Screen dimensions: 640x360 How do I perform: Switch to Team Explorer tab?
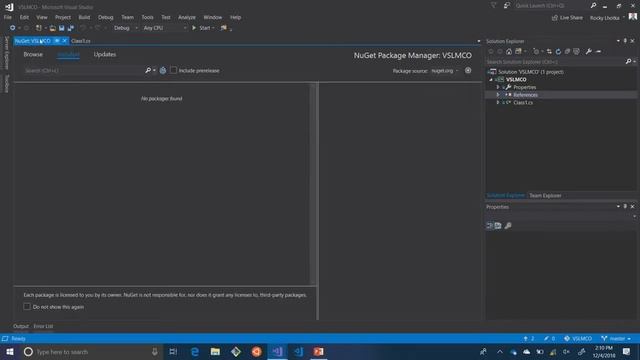pos(545,196)
